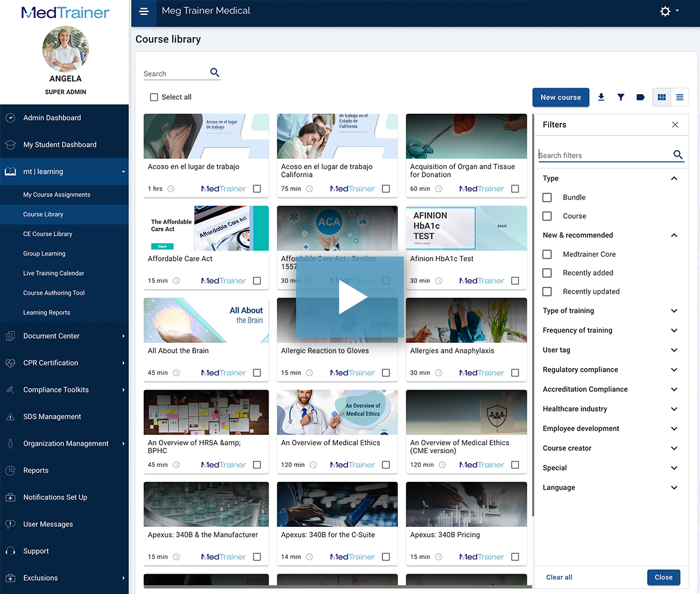This screenshot has height=594, width=700.
Task: Enable the Recently updated filter
Action: 547,292
